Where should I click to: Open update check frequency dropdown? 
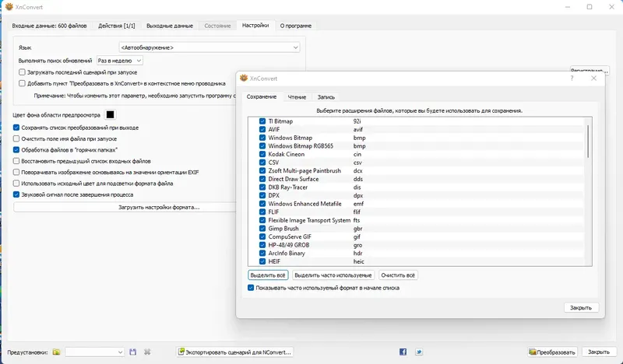click(x=120, y=61)
